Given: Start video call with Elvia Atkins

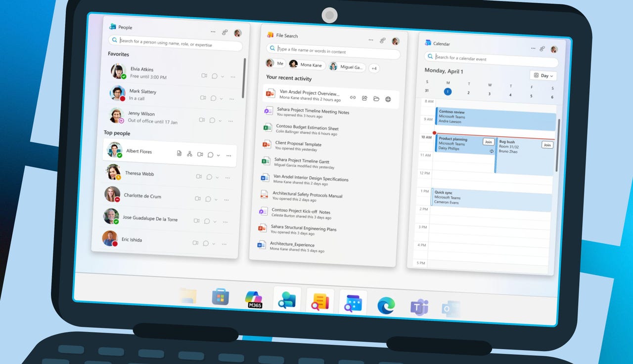Looking at the screenshot, I should (x=204, y=76).
